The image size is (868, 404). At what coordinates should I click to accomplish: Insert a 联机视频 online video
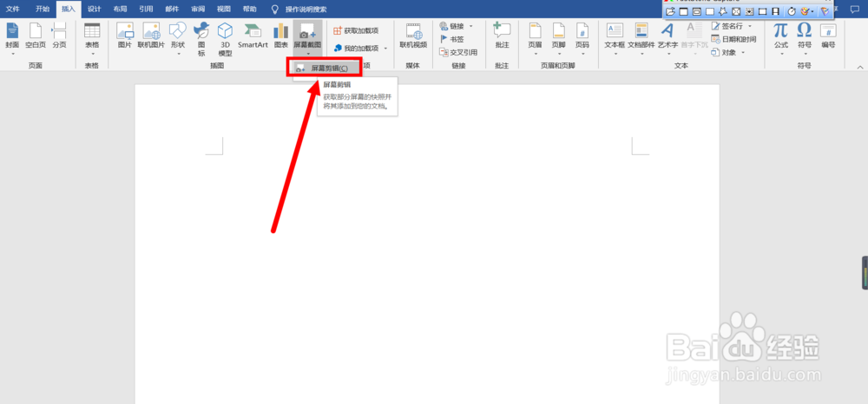[x=413, y=36]
